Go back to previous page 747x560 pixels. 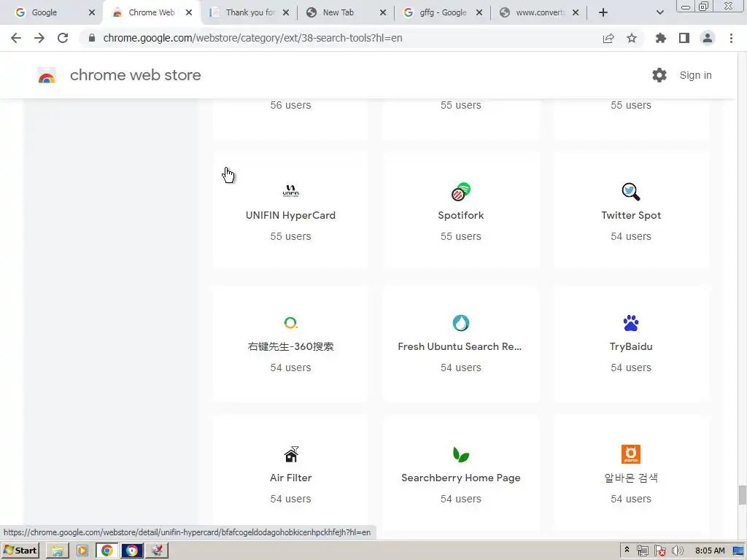(x=16, y=38)
